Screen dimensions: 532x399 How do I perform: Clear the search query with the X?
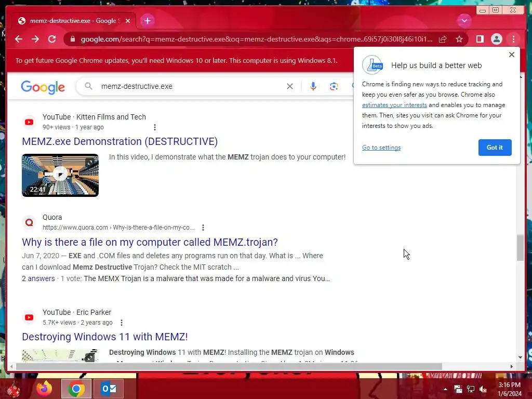tap(289, 86)
